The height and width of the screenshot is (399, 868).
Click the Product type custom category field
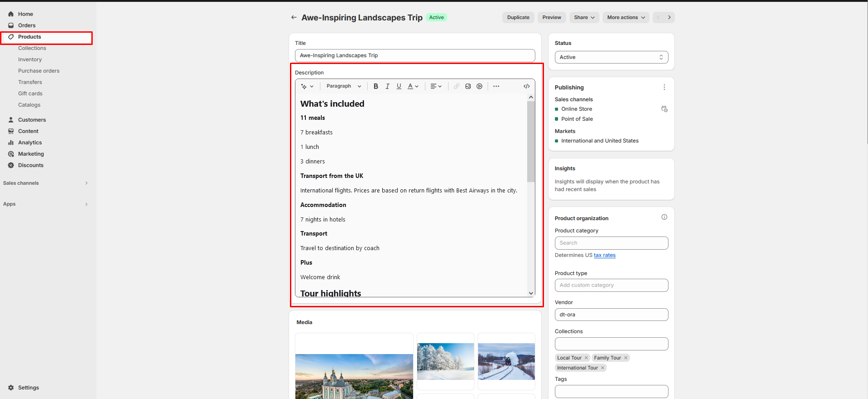click(611, 285)
